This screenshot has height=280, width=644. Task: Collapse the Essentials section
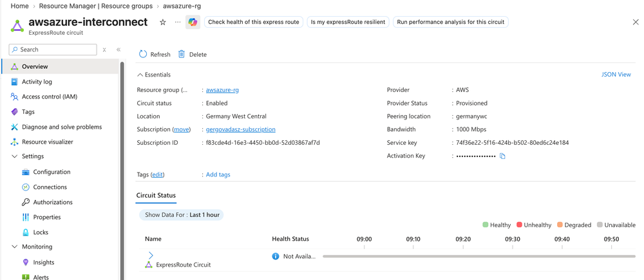point(140,75)
